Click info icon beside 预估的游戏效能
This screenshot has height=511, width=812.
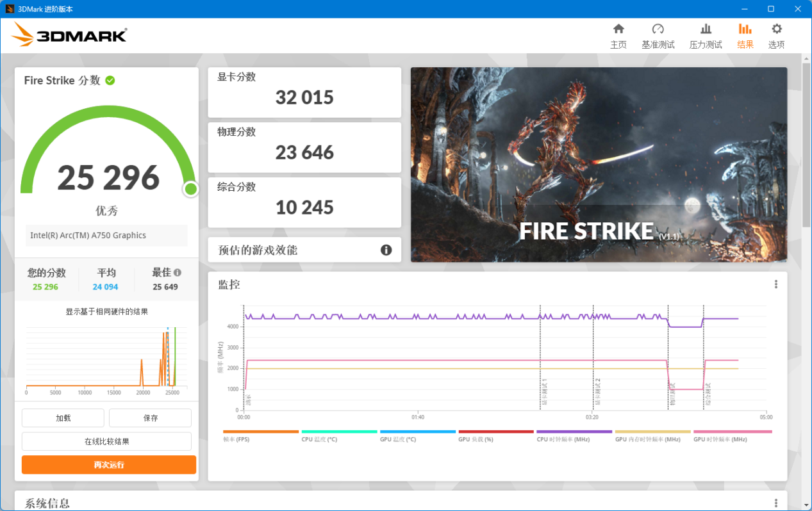(386, 250)
